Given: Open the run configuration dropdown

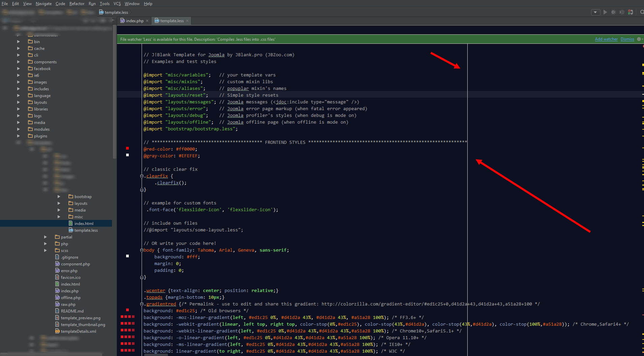Looking at the screenshot, I should [595, 12].
